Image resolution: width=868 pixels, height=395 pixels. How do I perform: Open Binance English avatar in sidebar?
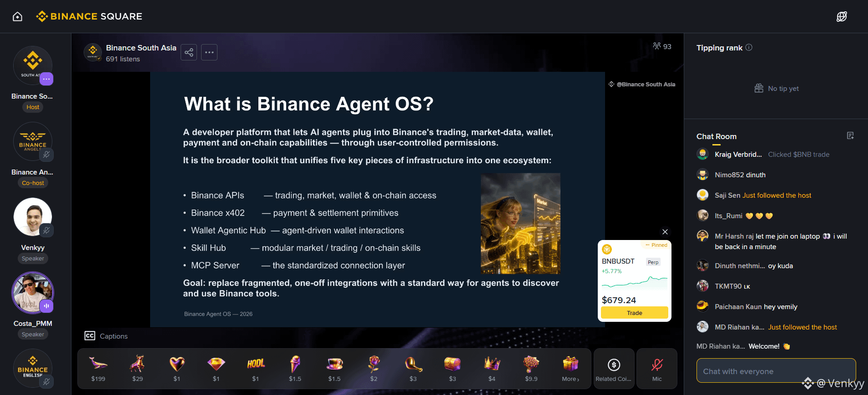33,368
